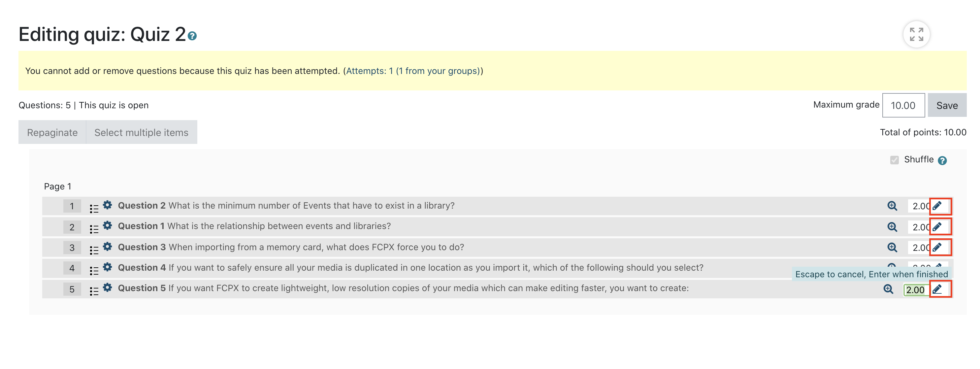Open the Attempts: 1 link
The width and height of the screenshot is (980, 369).
[413, 71]
